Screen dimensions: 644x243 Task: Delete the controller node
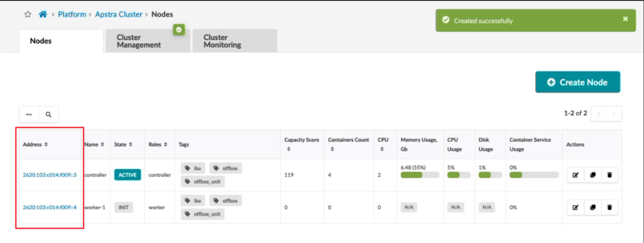[609, 175]
